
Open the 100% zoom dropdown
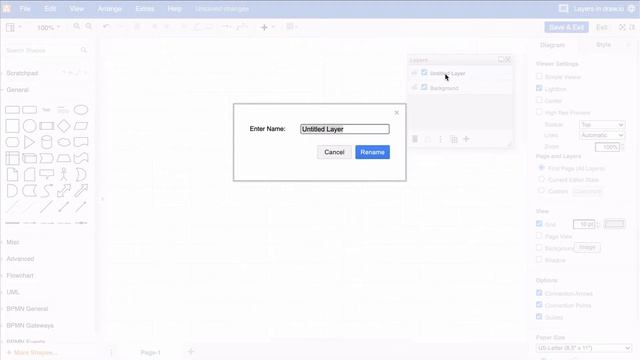pos(49,28)
